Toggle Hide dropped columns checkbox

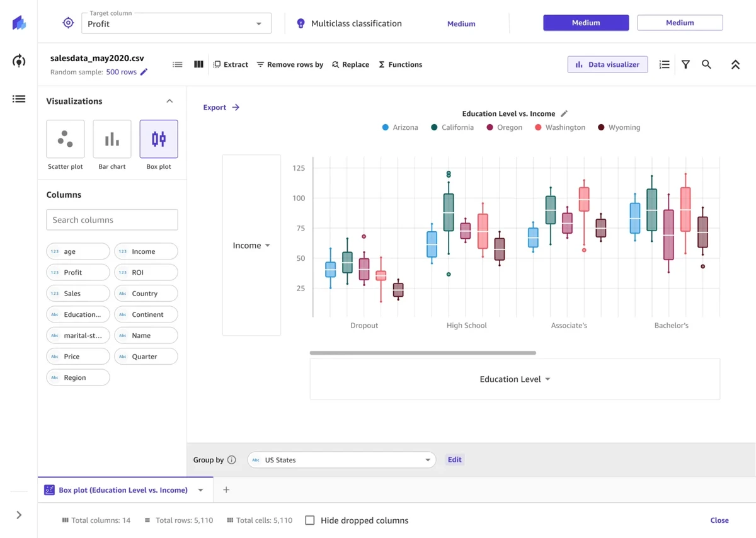coord(310,520)
